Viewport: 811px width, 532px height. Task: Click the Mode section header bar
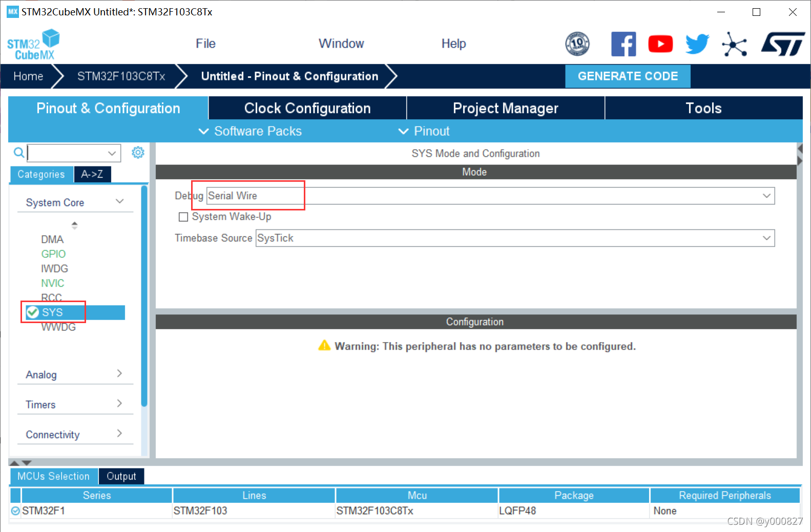[x=476, y=172]
